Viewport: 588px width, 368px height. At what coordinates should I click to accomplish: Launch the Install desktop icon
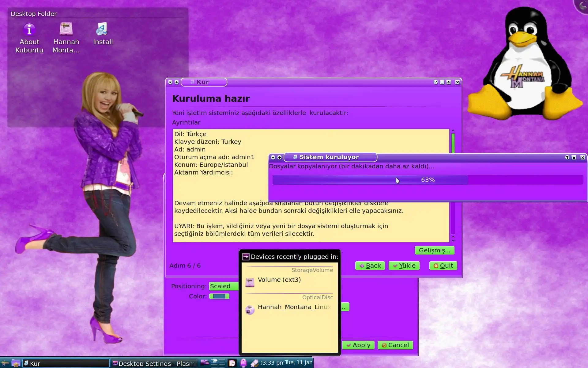tap(102, 29)
